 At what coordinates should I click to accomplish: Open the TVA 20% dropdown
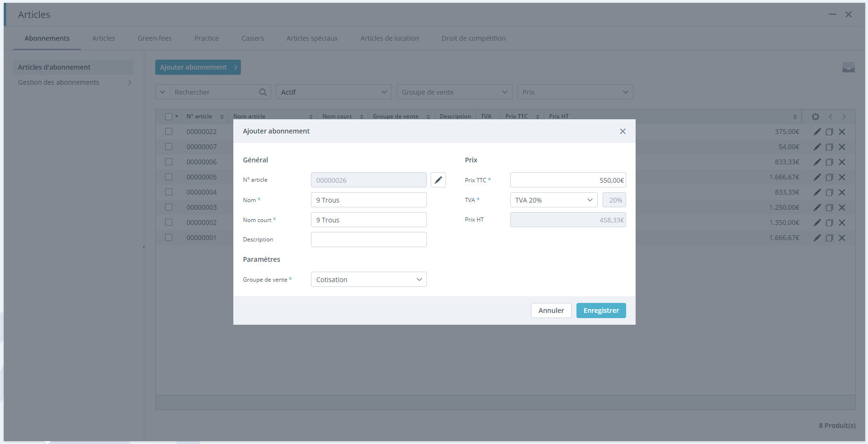[554, 200]
